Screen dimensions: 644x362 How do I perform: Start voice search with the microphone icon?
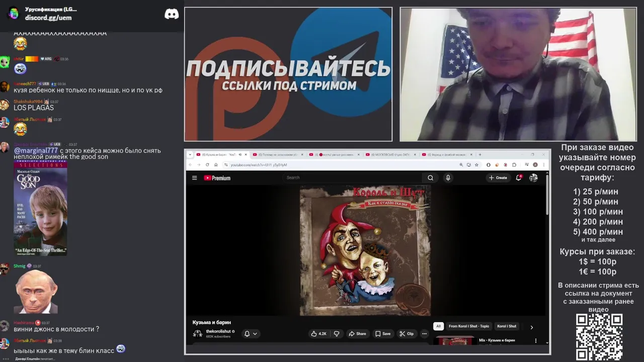[448, 177]
